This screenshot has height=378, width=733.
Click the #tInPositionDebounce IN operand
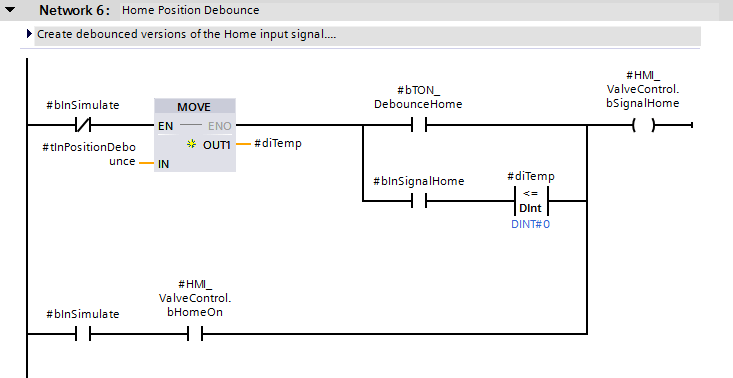pos(89,154)
